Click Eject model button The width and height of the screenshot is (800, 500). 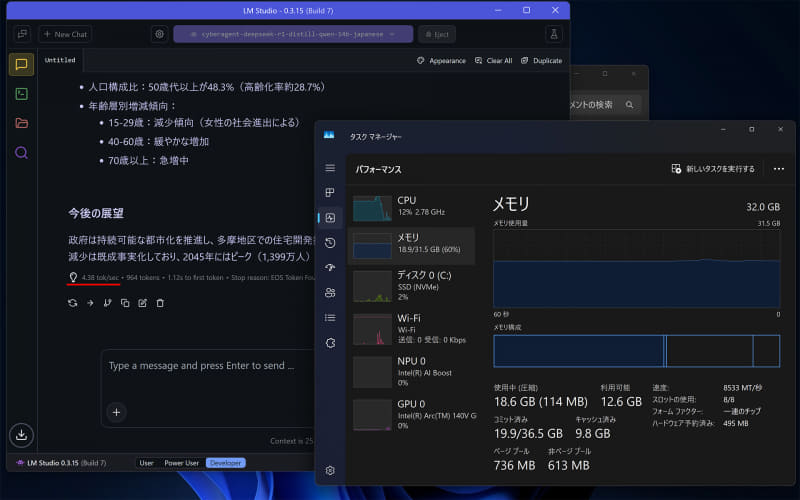[x=437, y=34]
